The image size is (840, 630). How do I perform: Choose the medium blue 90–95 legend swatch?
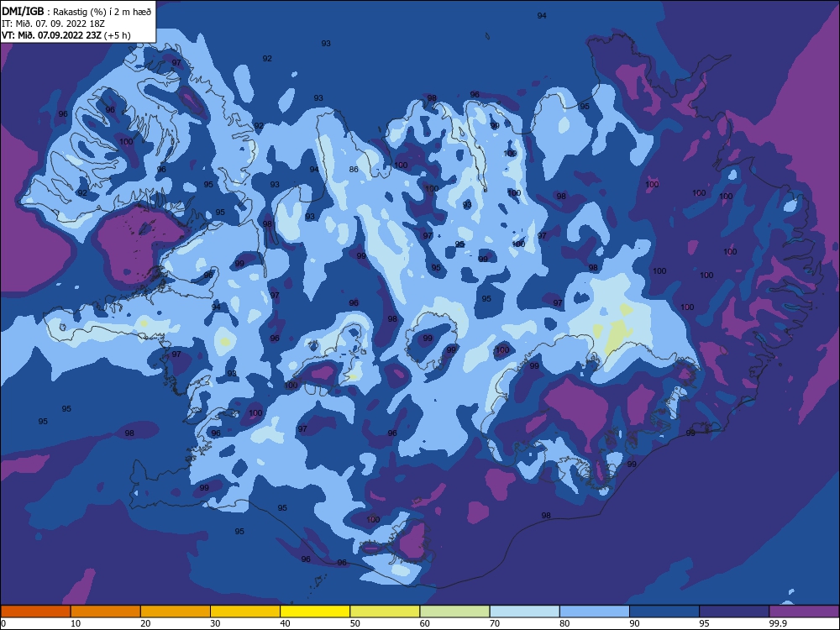click(x=664, y=612)
